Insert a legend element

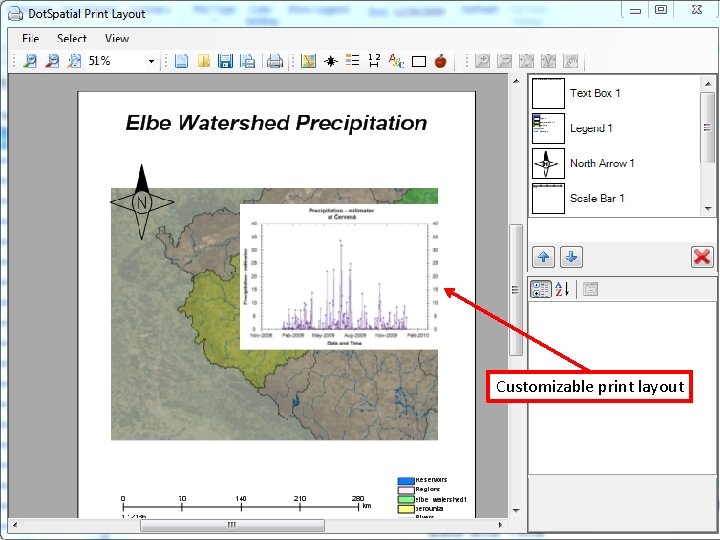(352, 61)
